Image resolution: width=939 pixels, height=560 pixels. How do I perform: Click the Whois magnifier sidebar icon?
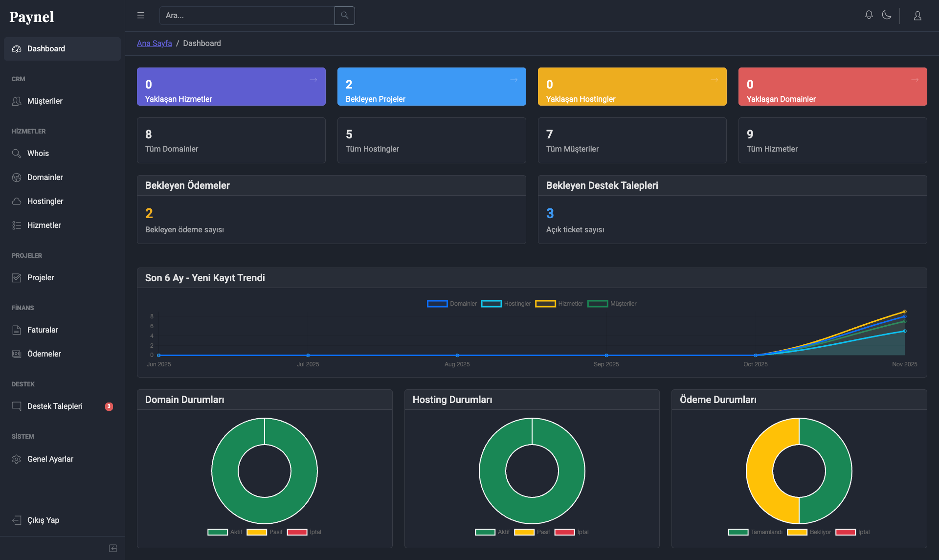17,154
